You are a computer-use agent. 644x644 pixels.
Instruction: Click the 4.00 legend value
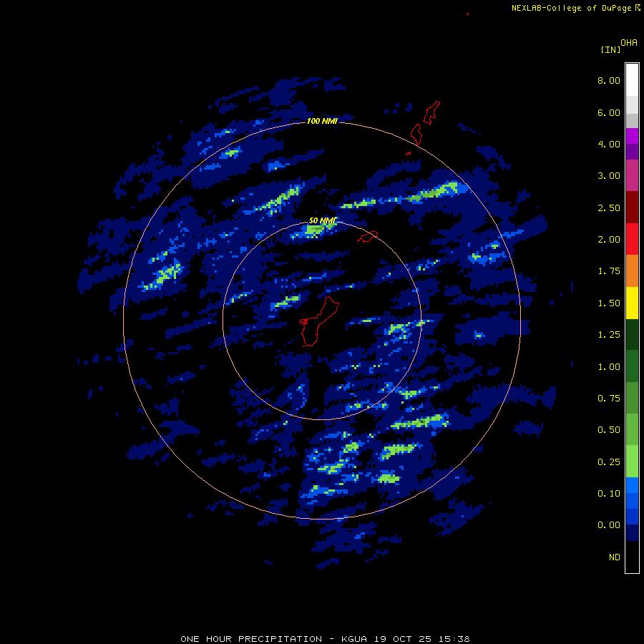609,144
